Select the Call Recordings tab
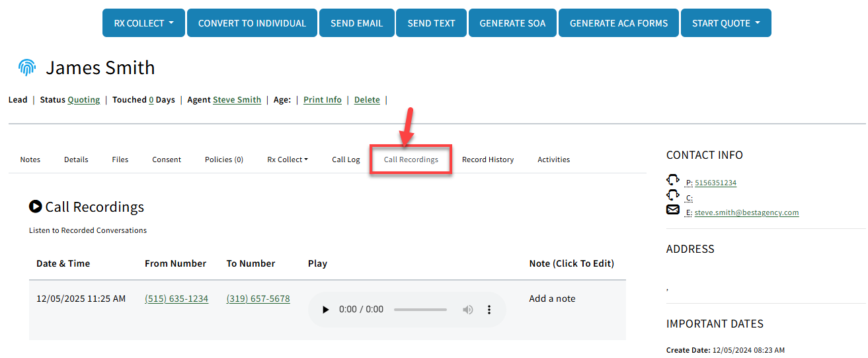The width and height of the screenshot is (868, 358). pyautogui.click(x=411, y=159)
